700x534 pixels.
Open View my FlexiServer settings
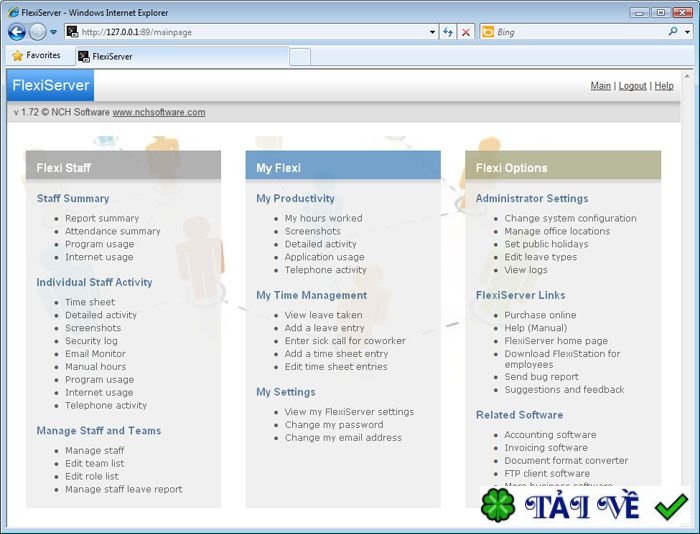pyautogui.click(x=349, y=412)
